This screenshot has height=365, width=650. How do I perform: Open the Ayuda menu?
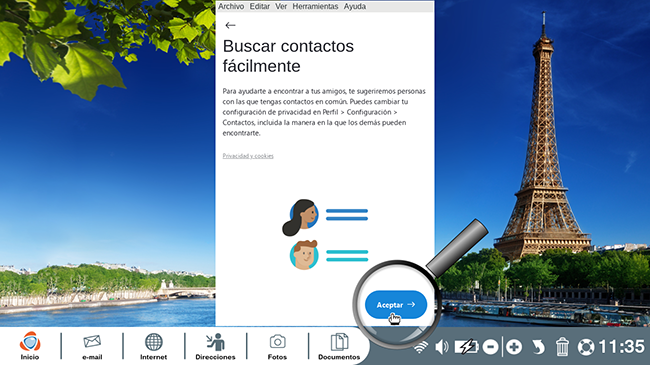(354, 6)
